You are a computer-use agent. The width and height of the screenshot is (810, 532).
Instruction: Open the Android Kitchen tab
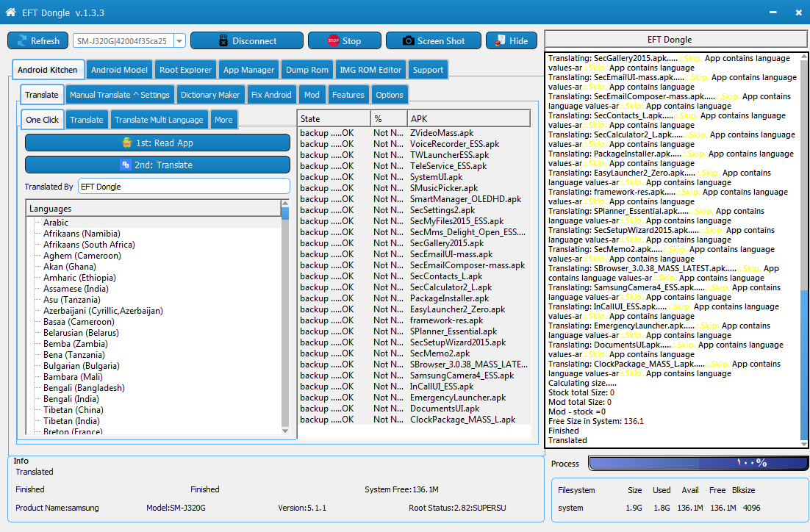pyautogui.click(x=47, y=70)
